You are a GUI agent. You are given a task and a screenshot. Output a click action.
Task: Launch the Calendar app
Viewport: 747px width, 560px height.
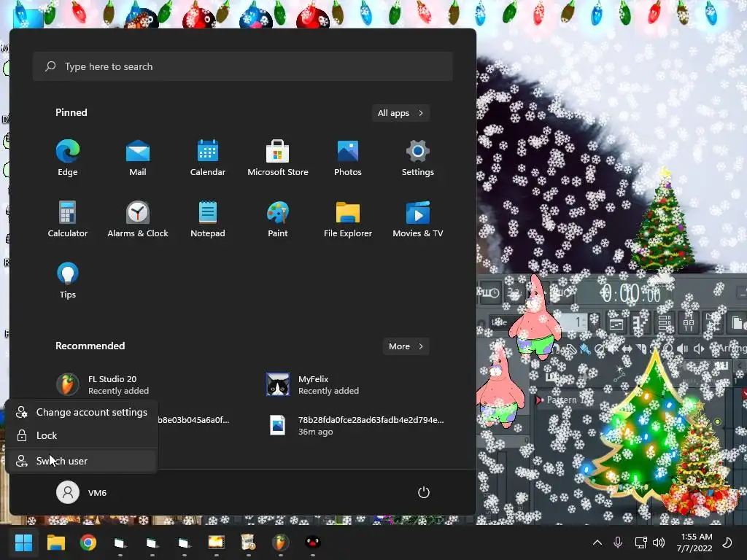[x=208, y=158]
